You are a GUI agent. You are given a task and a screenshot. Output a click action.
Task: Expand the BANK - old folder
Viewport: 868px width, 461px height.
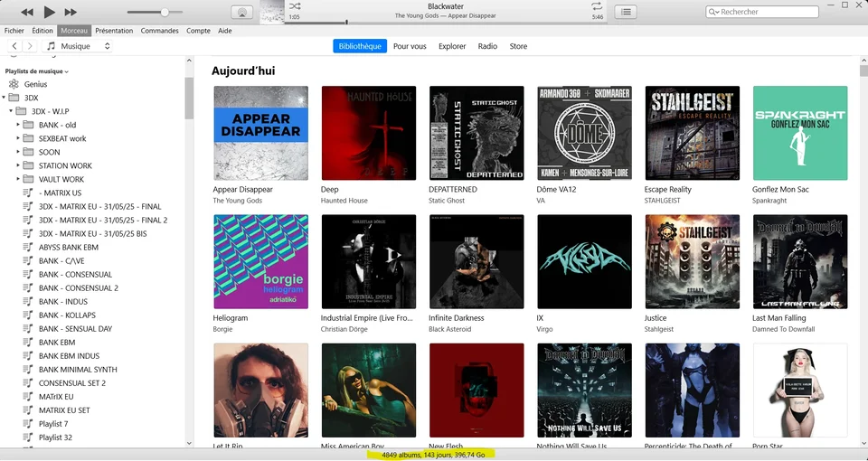click(x=18, y=125)
